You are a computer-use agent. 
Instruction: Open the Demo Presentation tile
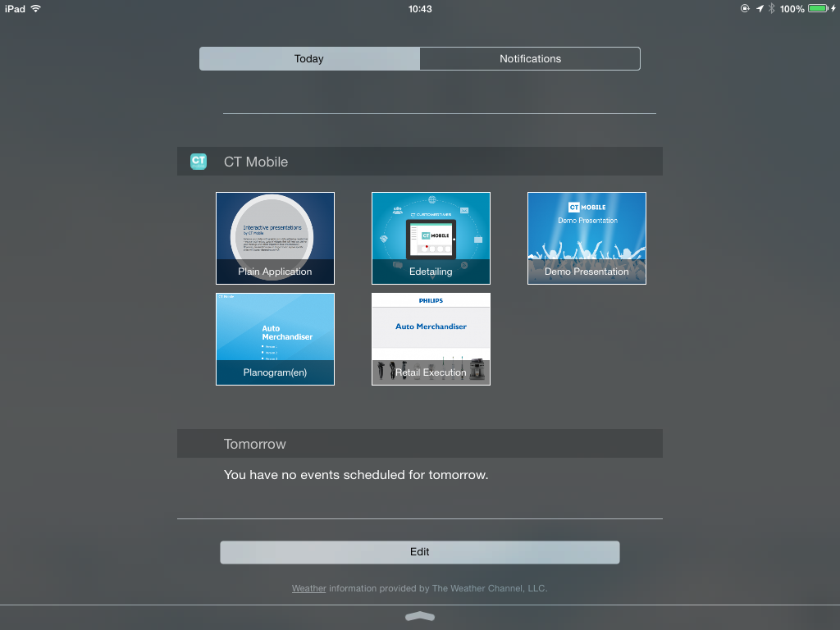click(587, 238)
